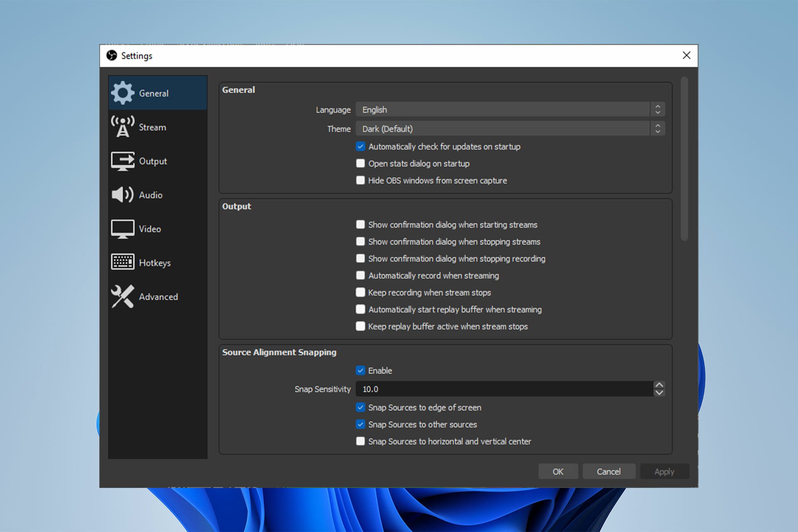Enable Keep replay buffer active when stream stops
This screenshot has height=532, width=798.
[x=360, y=326]
